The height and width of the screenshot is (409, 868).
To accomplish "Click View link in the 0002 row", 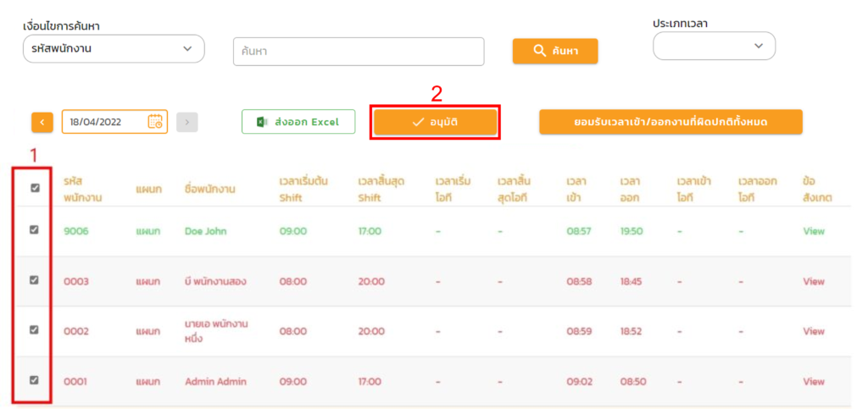I will click(813, 332).
